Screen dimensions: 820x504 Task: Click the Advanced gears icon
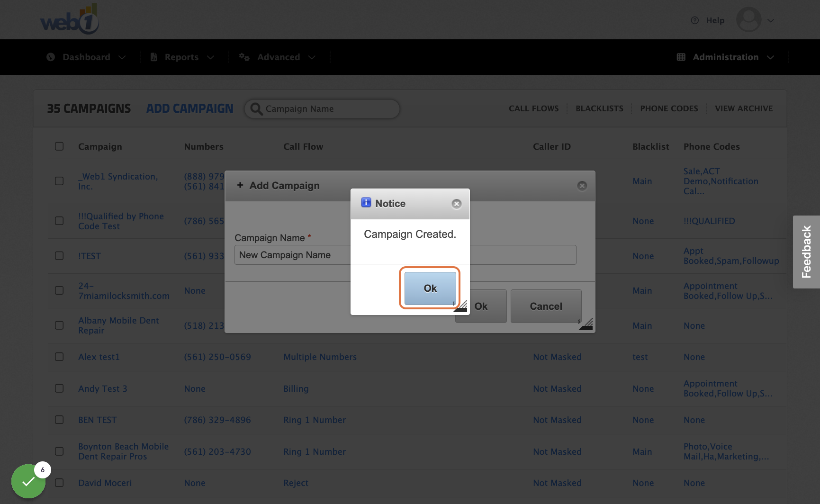point(244,57)
